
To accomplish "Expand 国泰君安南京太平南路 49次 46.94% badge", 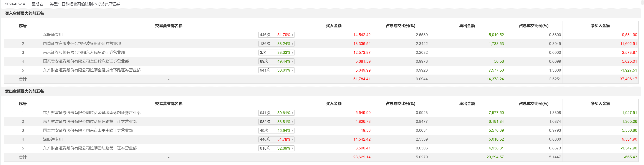I will point(276,131).
